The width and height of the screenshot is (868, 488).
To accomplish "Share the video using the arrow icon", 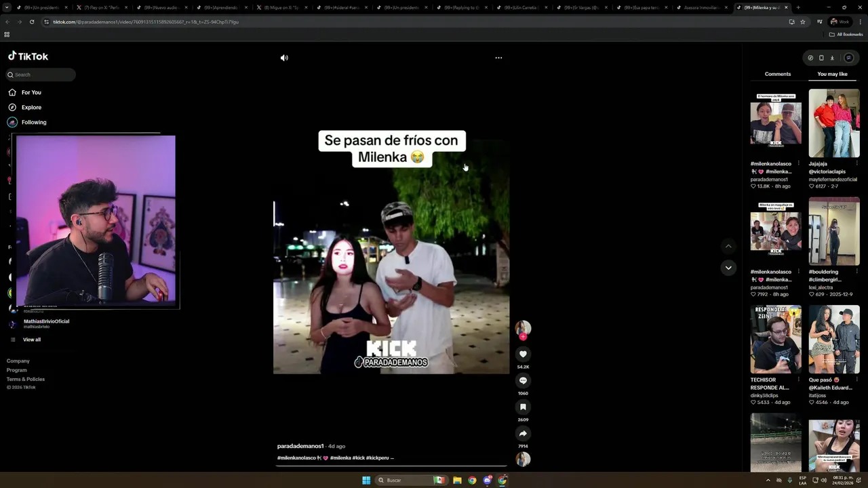I will 523,433.
